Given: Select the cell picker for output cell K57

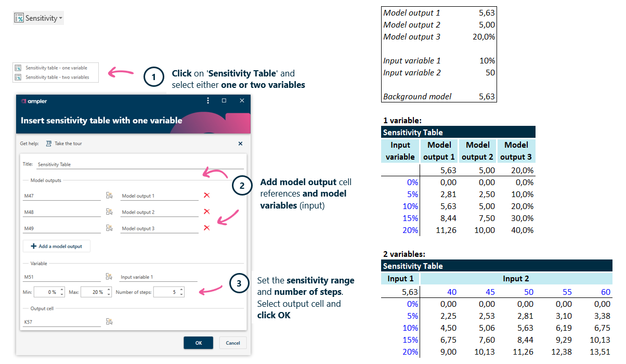Looking at the screenshot, I should tap(109, 321).
